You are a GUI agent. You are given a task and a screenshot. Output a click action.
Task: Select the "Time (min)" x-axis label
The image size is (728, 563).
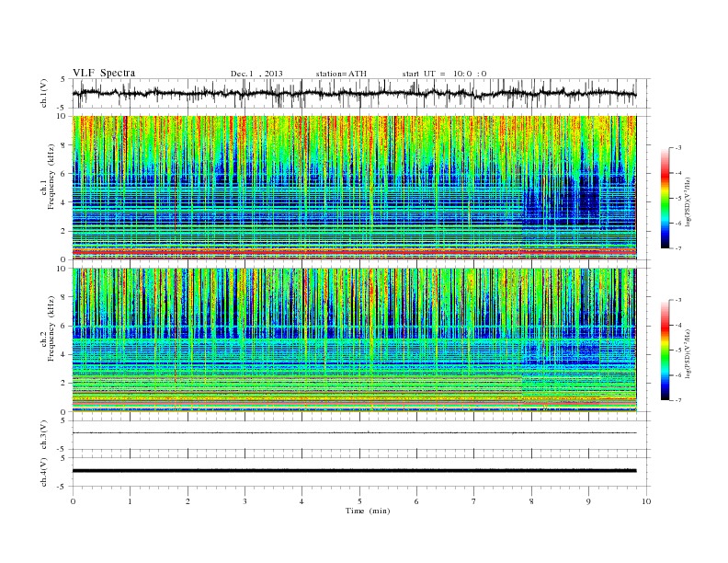pyautogui.click(x=368, y=511)
